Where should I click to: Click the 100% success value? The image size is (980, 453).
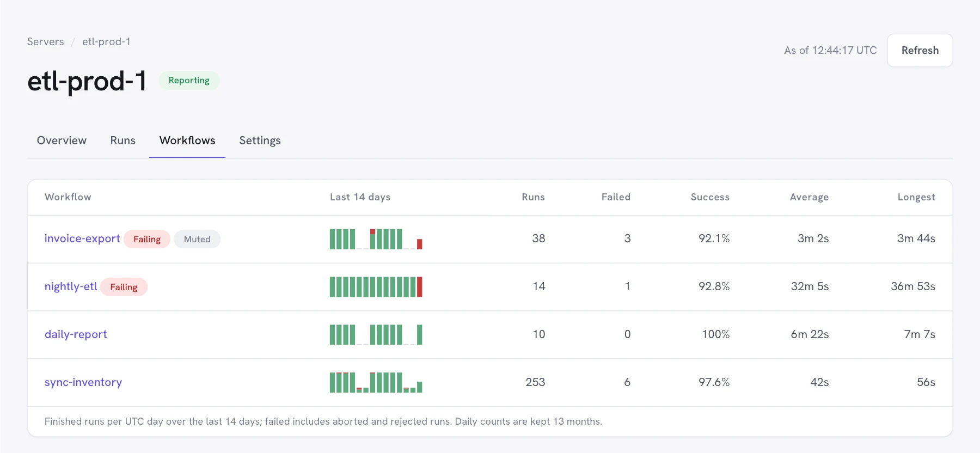click(715, 334)
